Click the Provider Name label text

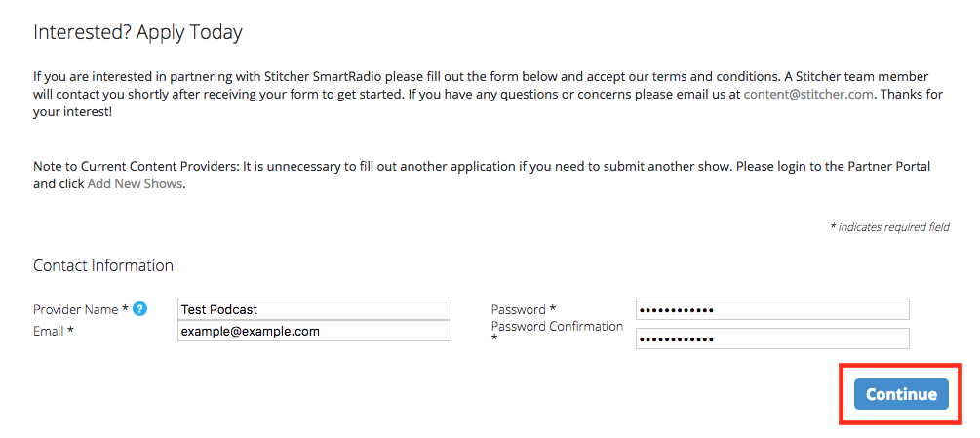click(x=81, y=309)
